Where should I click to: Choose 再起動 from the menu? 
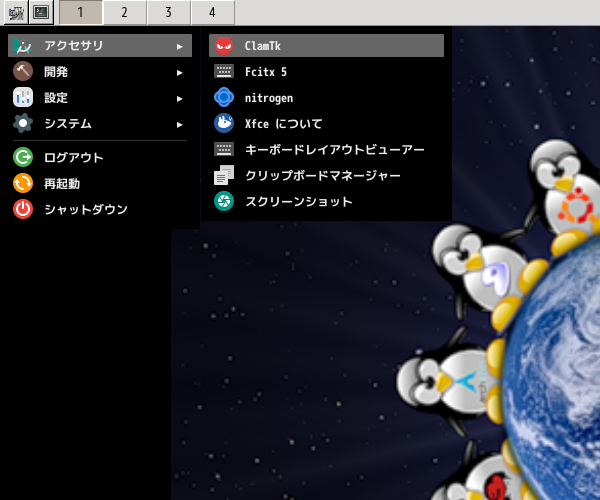tap(100, 183)
